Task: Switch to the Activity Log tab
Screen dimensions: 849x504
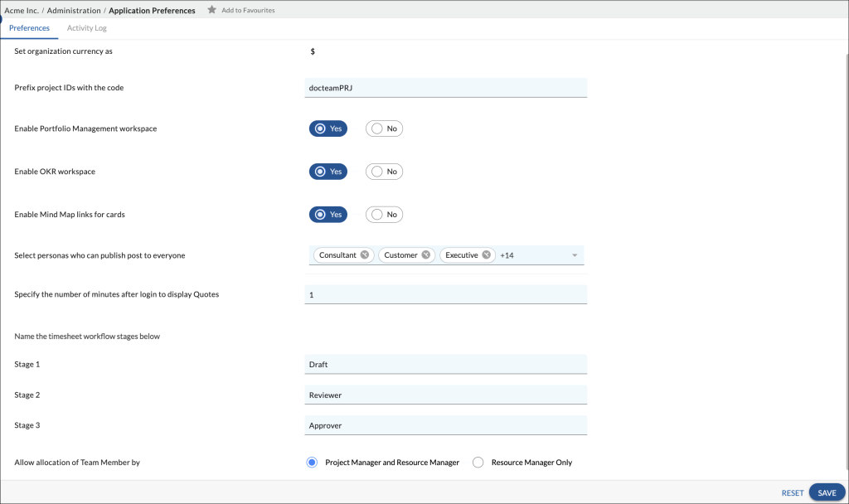Action: [x=86, y=27]
